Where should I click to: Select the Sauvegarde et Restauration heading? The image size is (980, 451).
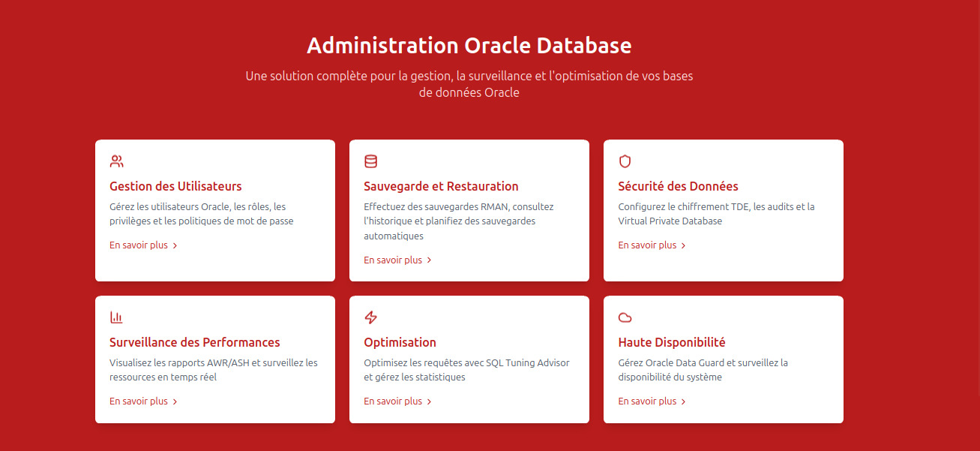point(441,186)
